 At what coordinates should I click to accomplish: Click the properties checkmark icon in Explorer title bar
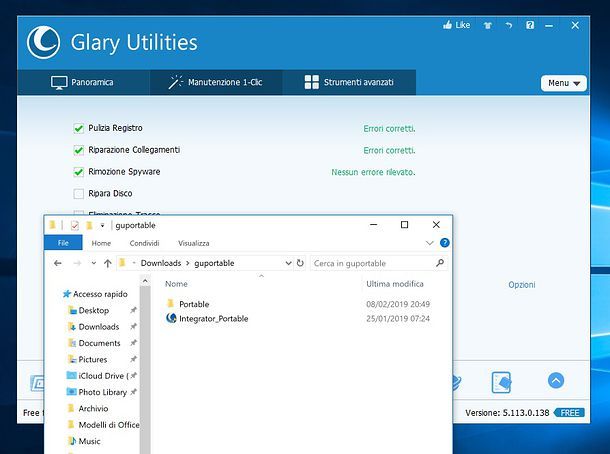coord(75,225)
